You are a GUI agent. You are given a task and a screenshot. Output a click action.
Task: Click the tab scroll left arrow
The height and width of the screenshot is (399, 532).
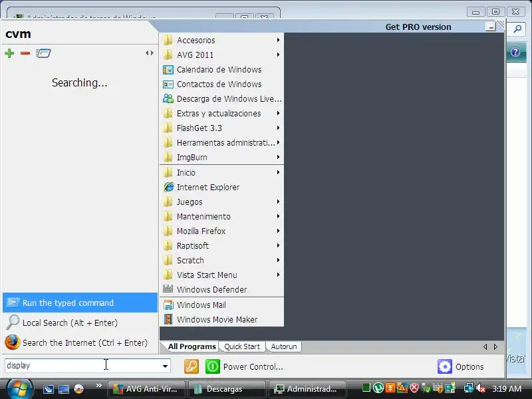[485, 346]
